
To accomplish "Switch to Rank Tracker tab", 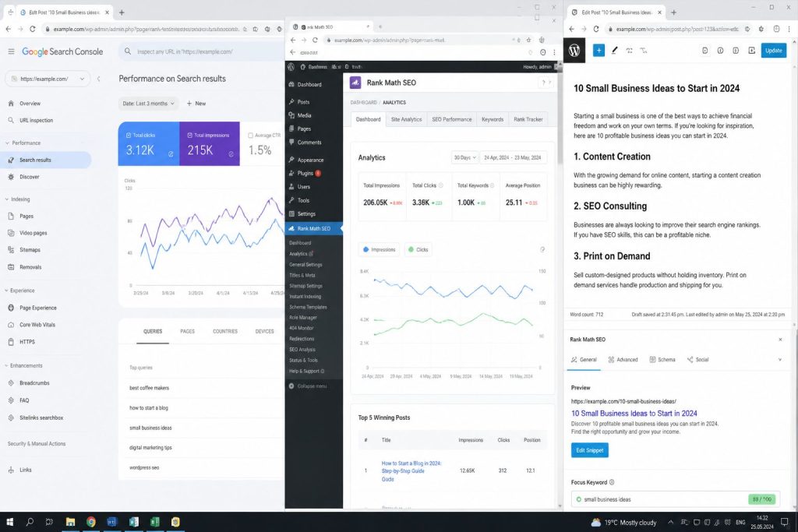I will click(528, 119).
